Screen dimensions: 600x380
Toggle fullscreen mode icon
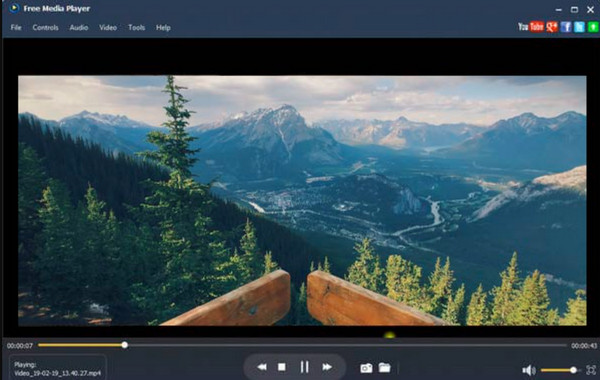pyautogui.click(x=591, y=370)
